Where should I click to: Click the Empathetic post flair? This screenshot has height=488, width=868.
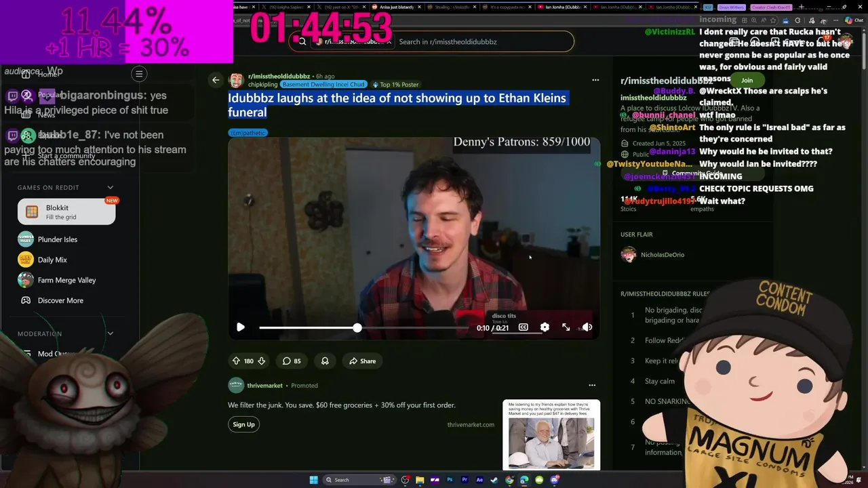[248, 133]
